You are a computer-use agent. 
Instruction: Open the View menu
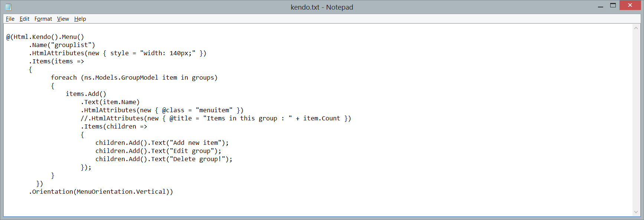[63, 19]
